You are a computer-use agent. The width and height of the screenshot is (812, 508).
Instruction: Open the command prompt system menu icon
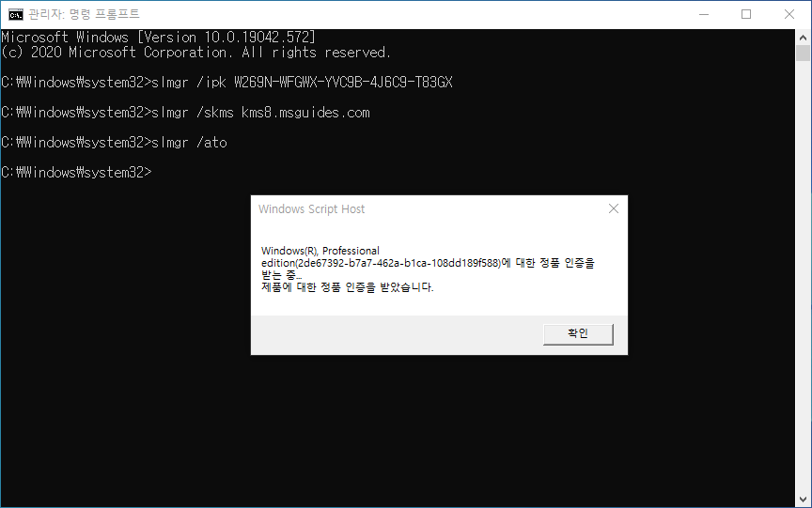(16, 14)
